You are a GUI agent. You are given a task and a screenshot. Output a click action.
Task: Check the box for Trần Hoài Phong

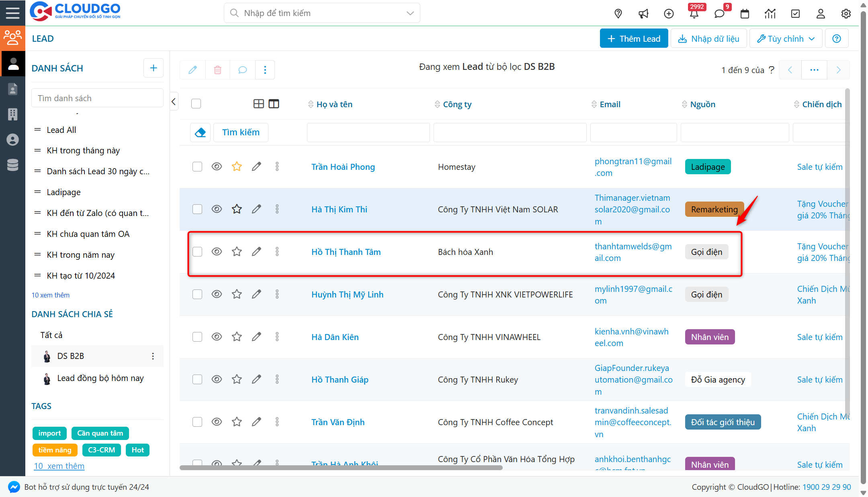click(197, 167)
